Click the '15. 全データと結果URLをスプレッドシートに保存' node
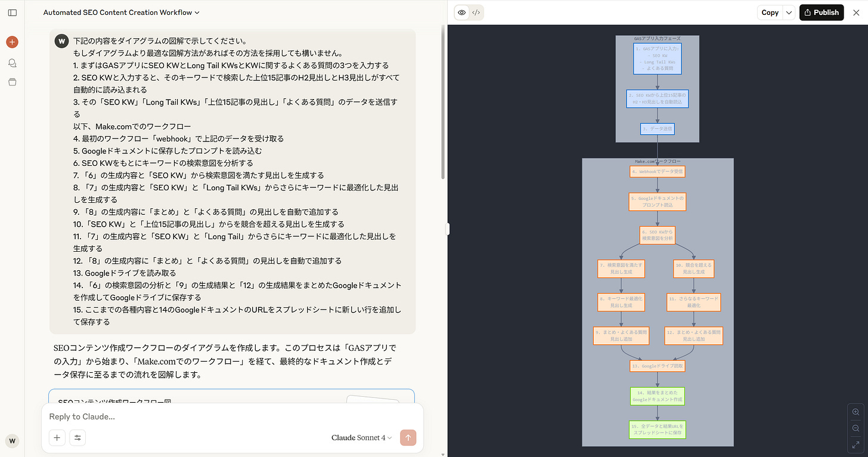The image size is (868, 457). 658,430
